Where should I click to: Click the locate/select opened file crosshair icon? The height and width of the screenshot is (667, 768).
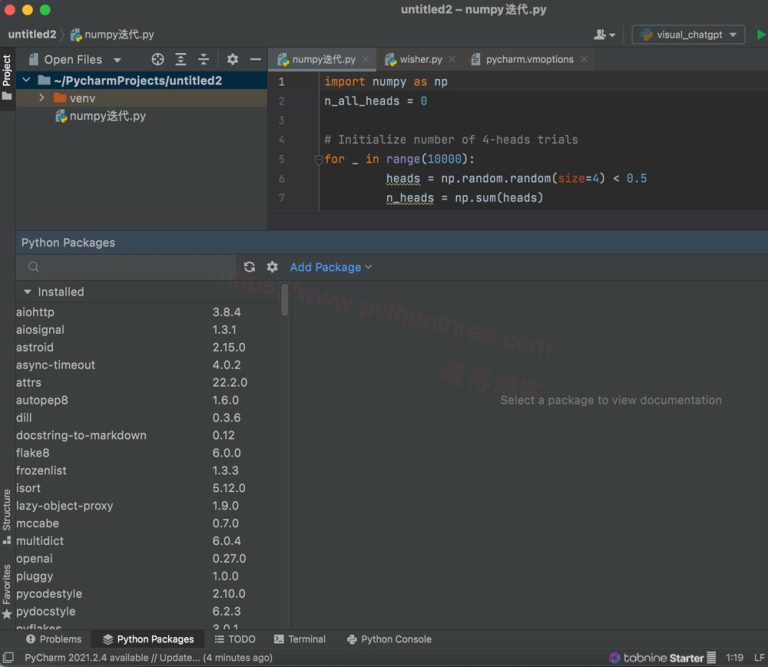(157, 60)
